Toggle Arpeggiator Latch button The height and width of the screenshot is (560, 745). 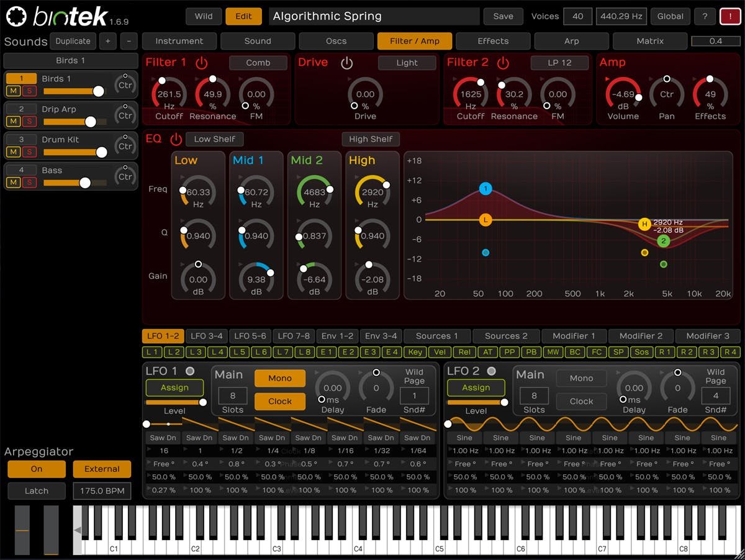[37, 491]
